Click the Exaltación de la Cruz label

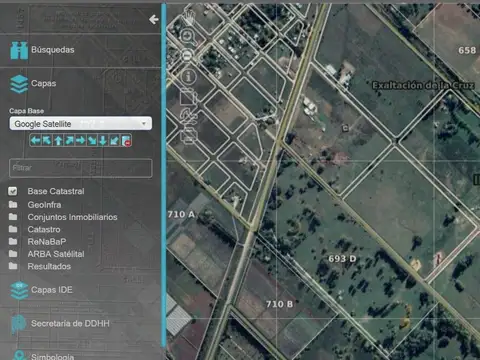click(423, 85)
